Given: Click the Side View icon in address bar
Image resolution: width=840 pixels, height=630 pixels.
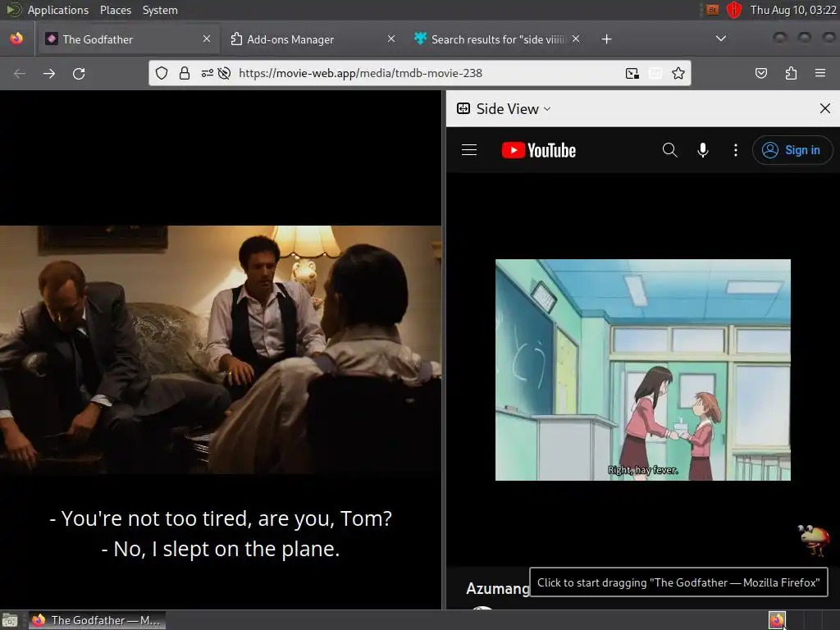Looking at the screenshot, I should click(x=655, y=73).
